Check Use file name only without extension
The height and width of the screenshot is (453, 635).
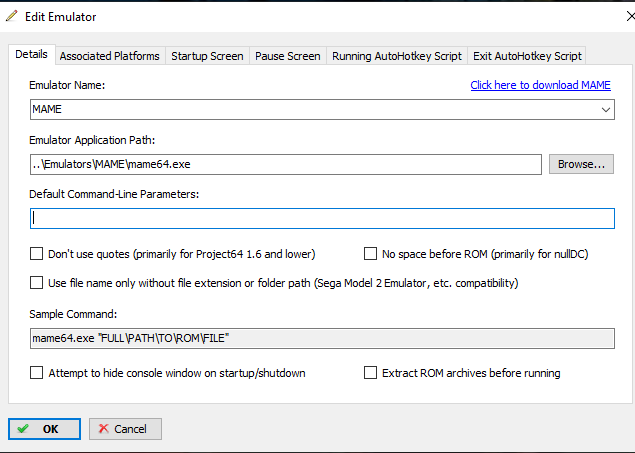pos(38,283)
